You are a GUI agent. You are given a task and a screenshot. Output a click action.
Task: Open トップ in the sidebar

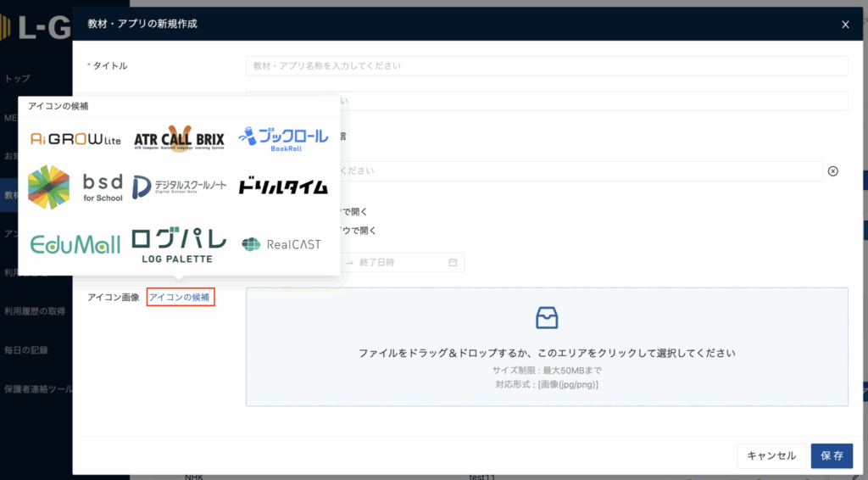[x=18, y=79]
